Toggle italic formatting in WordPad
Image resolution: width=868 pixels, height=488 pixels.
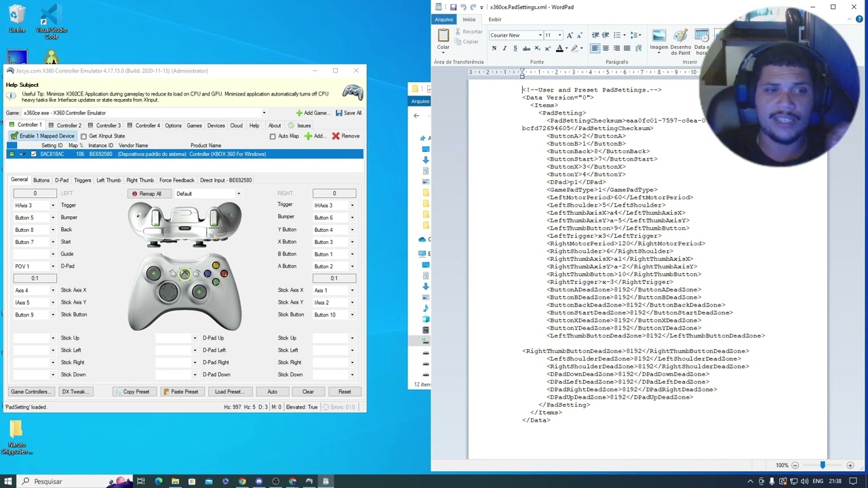click(x=505, y=48)
